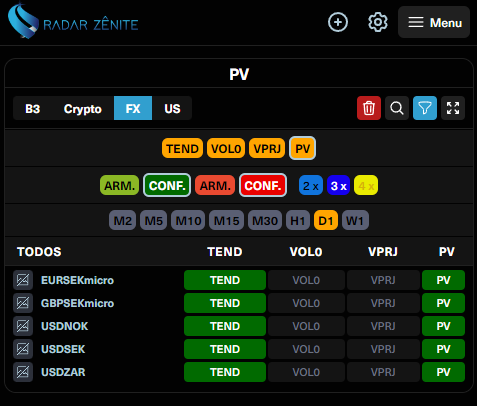477x406 pixels.
Task: Toggle the orange PV filter chip
Action: coord(302,148)
